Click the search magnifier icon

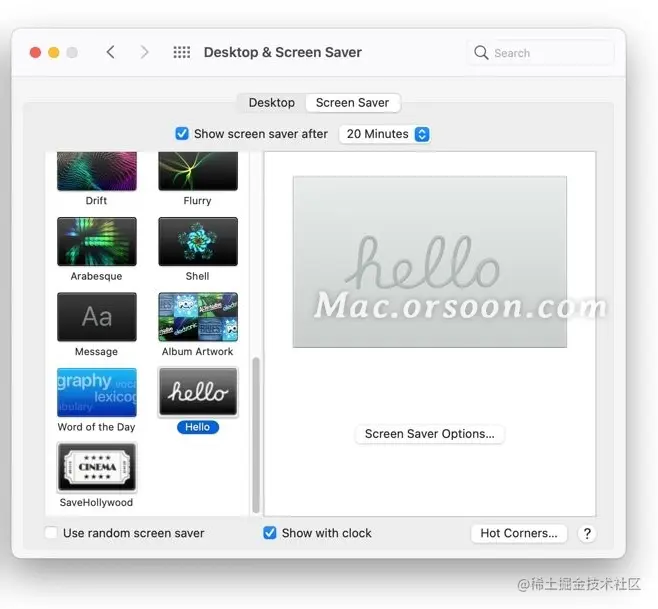481,53
